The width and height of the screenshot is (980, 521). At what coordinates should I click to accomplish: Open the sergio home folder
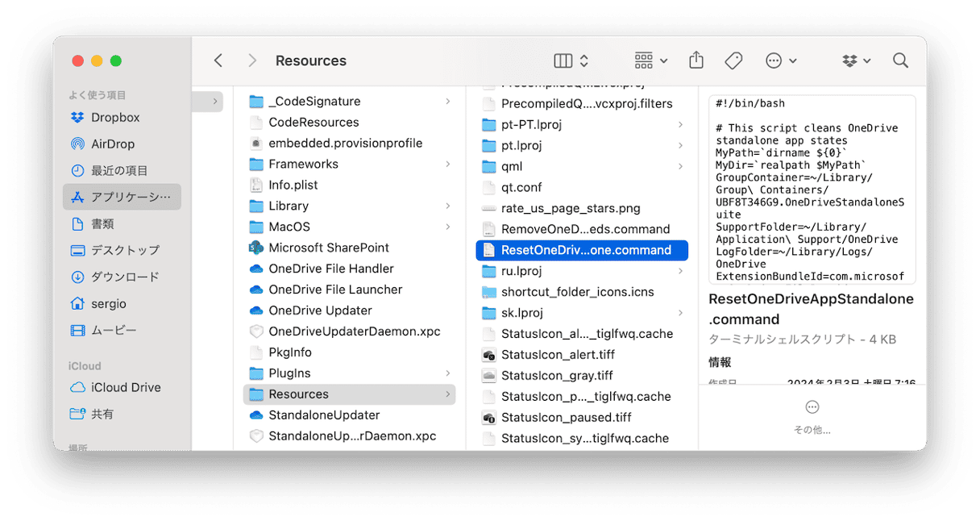pos(122,303)
